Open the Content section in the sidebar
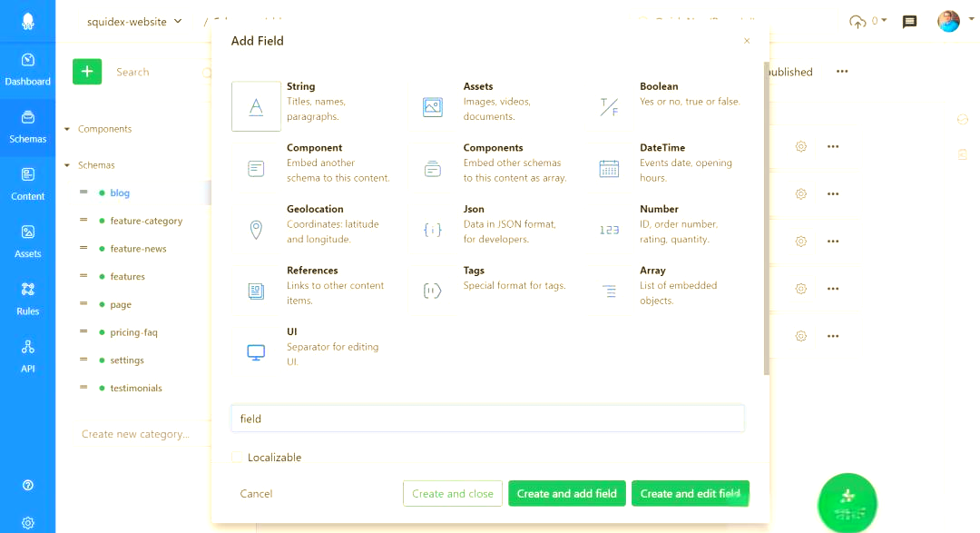This screenshot has height=533, width=980. (x=27, y=184)
